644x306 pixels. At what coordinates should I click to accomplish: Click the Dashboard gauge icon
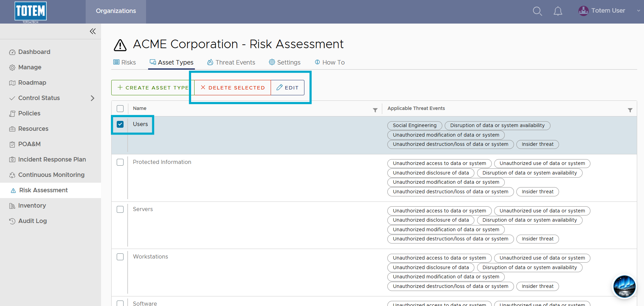pos(12,52)
